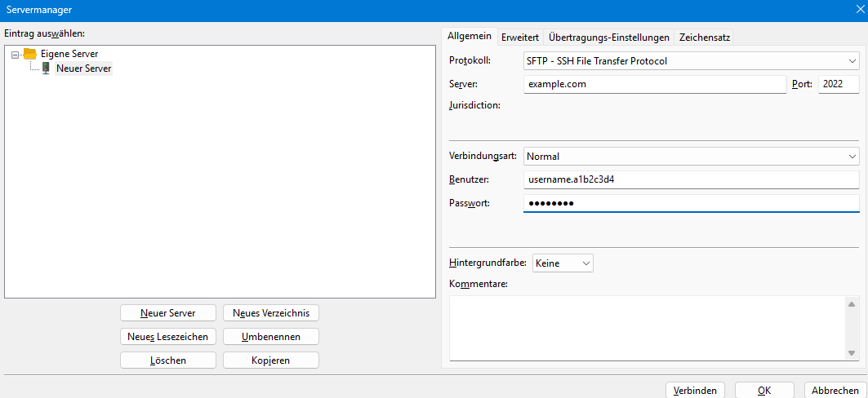Select the Neuer Server entry label

coord(83,69)
